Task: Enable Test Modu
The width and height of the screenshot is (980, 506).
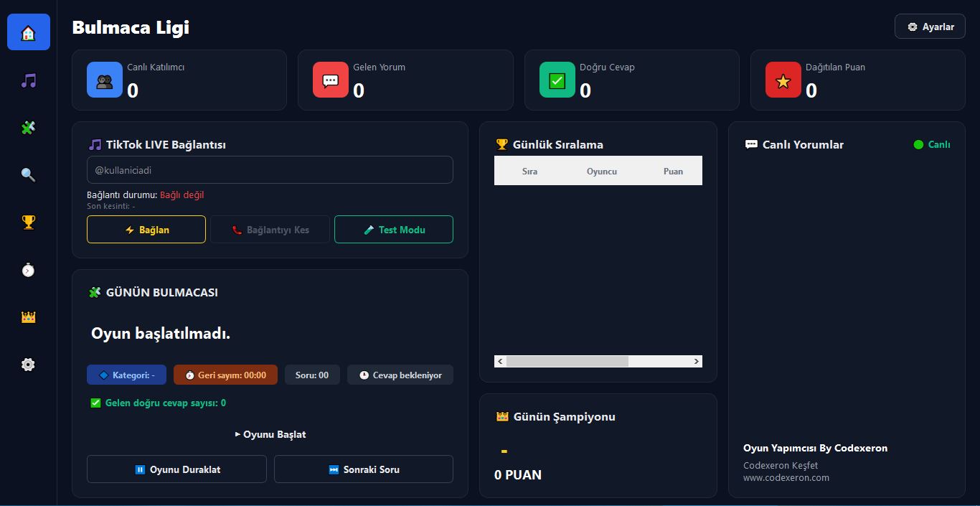Action: (394, 230)
